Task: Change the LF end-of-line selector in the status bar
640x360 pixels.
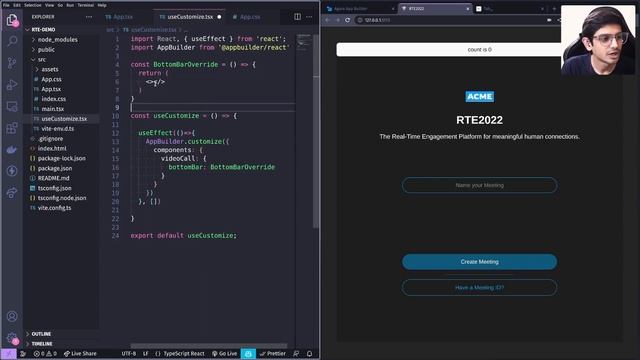Action: 146,354
